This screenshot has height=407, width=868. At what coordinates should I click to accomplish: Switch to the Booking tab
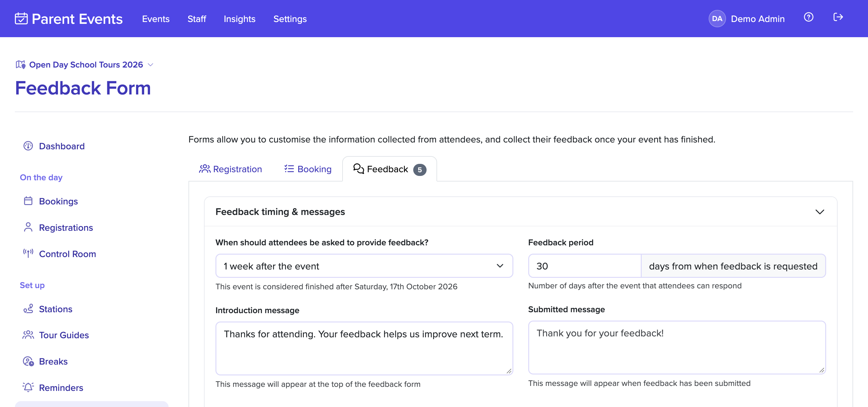pyautogui.click(x=307, y=169)
